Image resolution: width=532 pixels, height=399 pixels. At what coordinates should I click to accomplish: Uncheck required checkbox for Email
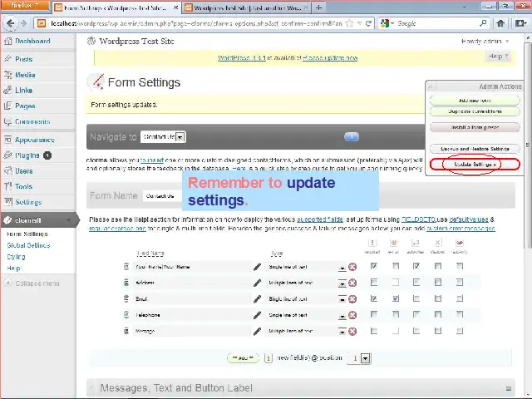point(374,298)
